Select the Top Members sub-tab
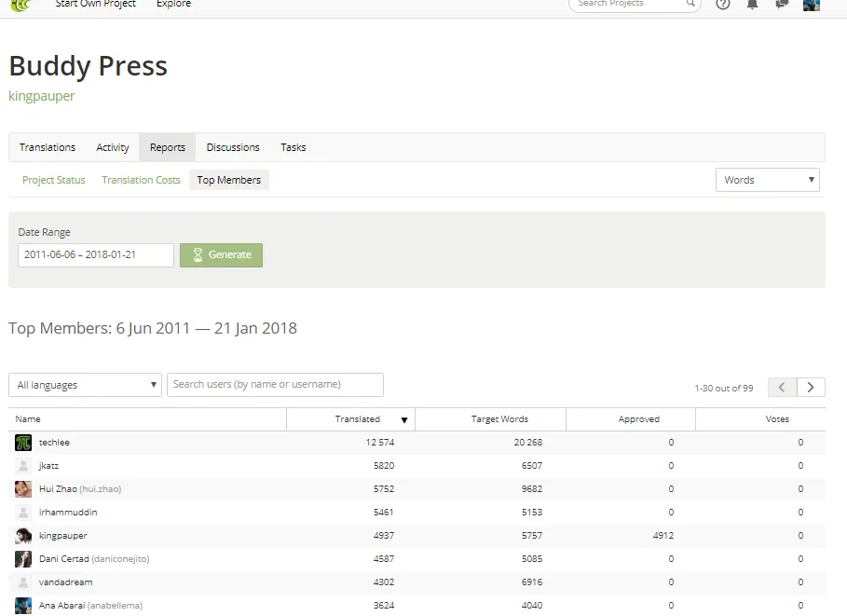The width and height of the screenshot is (847, 616). tap(229, 180)
